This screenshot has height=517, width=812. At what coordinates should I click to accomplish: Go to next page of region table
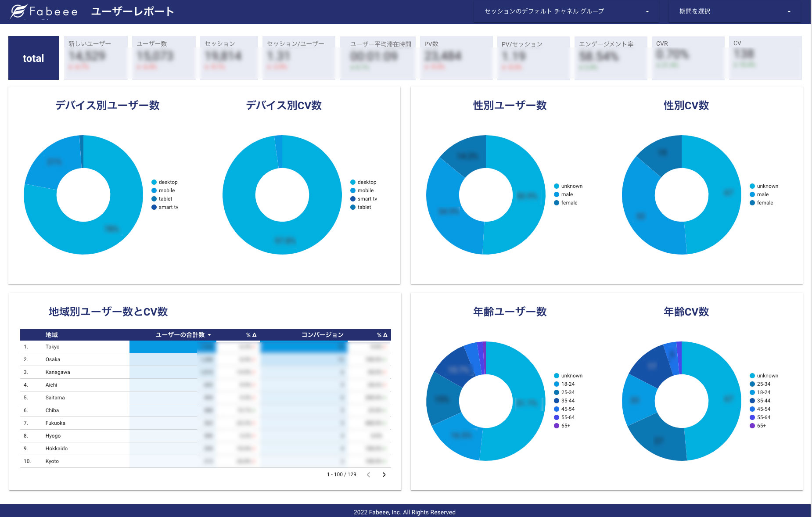click(x=384, y=474)
